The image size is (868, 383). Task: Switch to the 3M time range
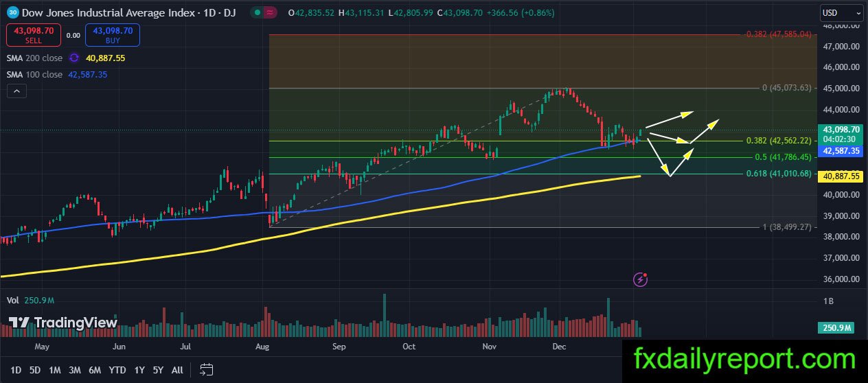tap(75, 370)
